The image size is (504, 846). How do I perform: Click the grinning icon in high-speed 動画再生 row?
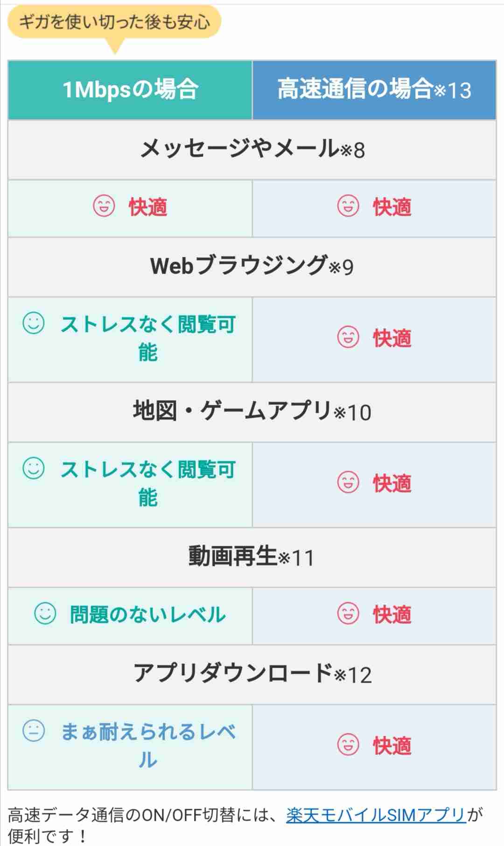348,613
